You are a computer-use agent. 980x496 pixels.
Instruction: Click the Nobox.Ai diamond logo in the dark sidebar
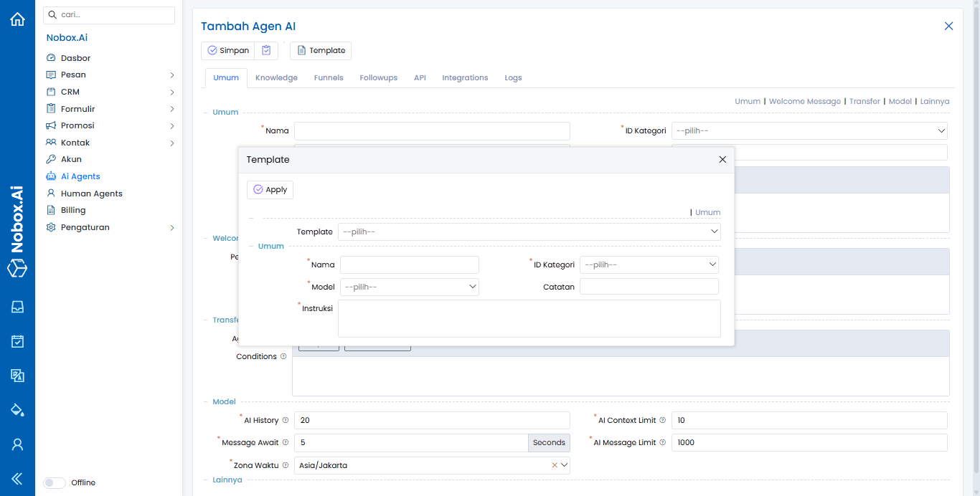tap(17, 269)
